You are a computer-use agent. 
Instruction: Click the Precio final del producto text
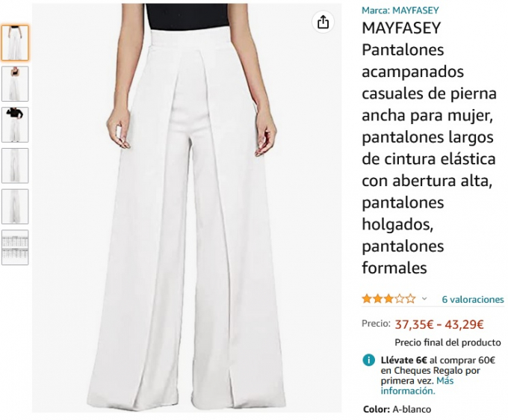[x=447, y=342]
